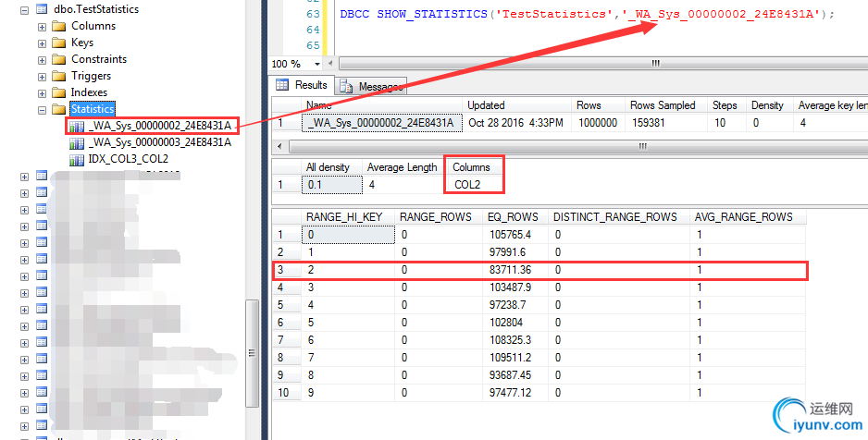Click the 'TestStatistics' string in the query
This screenshot has width=868, height=440.
click(554, 14)
